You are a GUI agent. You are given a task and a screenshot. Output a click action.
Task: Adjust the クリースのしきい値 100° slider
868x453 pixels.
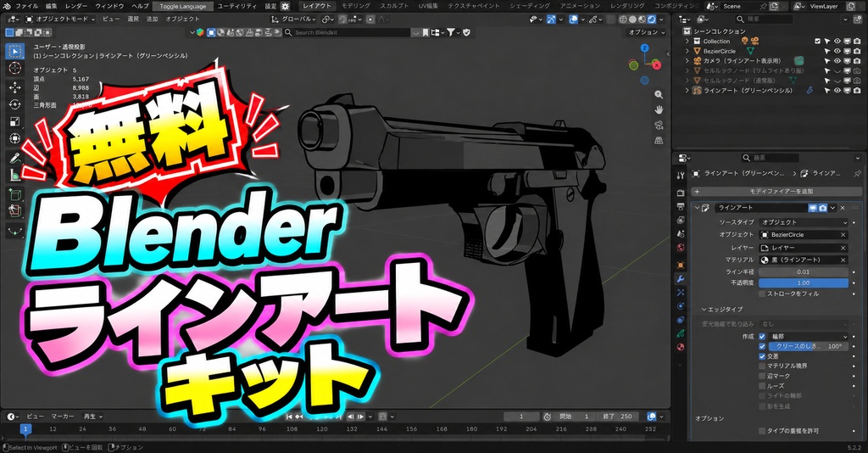point(808,346)
